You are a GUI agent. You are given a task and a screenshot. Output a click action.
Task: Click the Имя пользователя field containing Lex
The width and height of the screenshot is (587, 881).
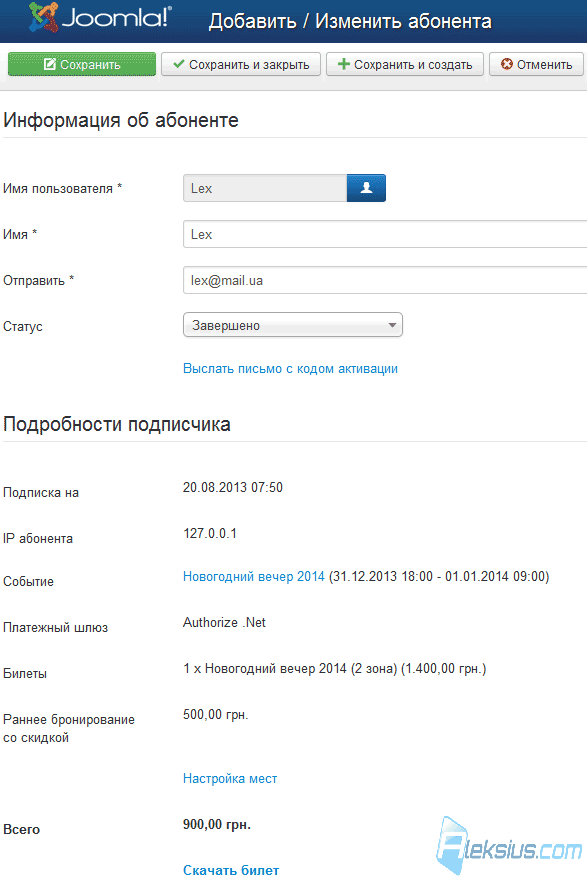pos(265,188)
